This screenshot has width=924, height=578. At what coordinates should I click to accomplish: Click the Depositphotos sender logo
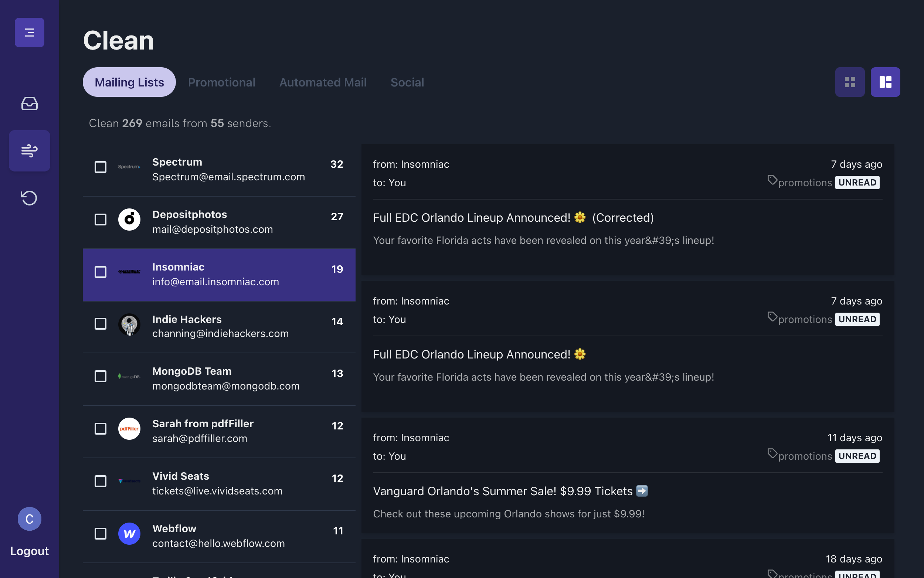(129, 220)
